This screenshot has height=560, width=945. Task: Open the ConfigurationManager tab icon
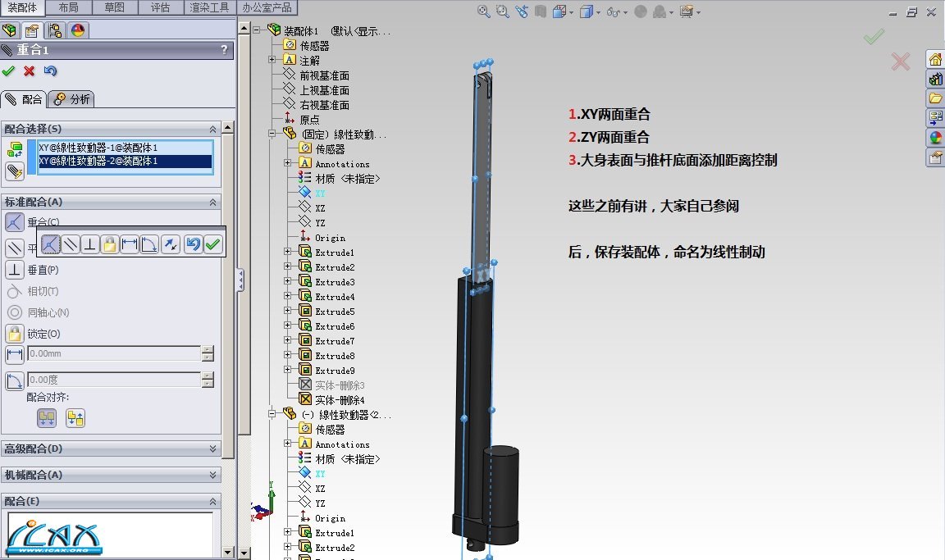pyautogui.click(x=55, y=30)
